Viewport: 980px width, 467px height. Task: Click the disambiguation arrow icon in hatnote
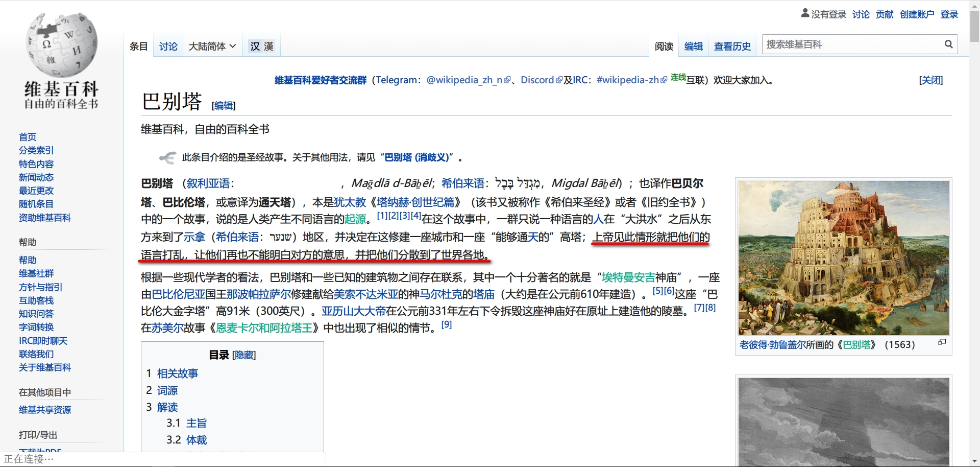tap(167, 157)
